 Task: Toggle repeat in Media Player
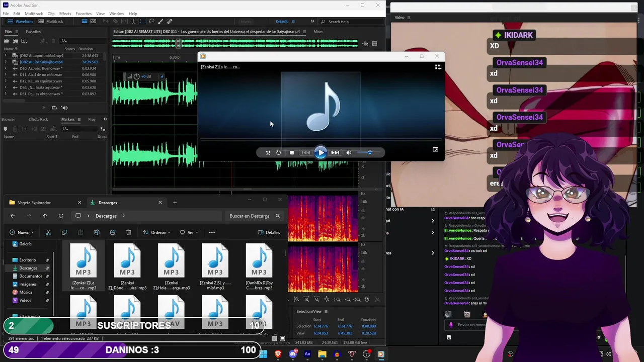click(x=278, y=152)
